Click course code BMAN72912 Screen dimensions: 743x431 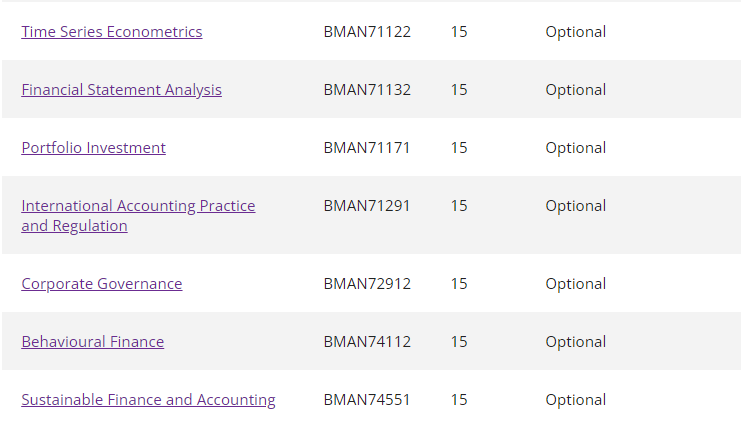[367, 284]
